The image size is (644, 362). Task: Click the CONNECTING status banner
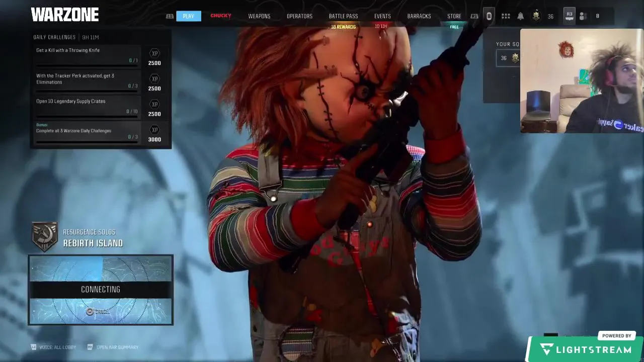pyautogui.click(x=101, y=290)
